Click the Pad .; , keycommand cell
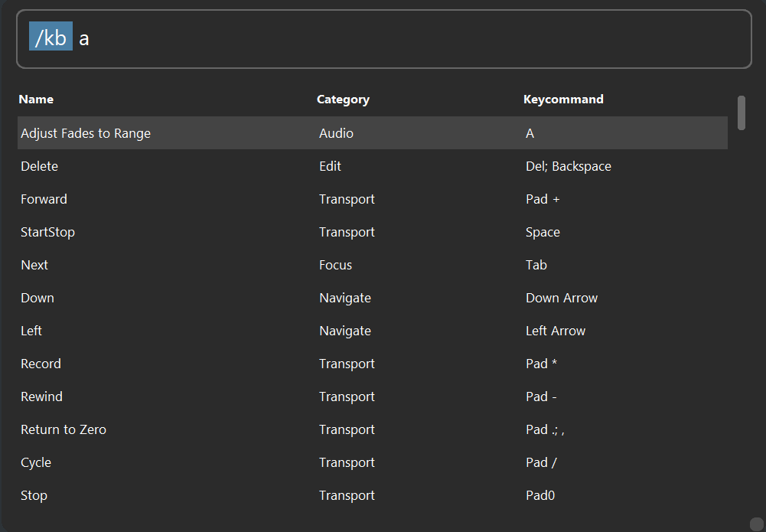 click(545, 429)
